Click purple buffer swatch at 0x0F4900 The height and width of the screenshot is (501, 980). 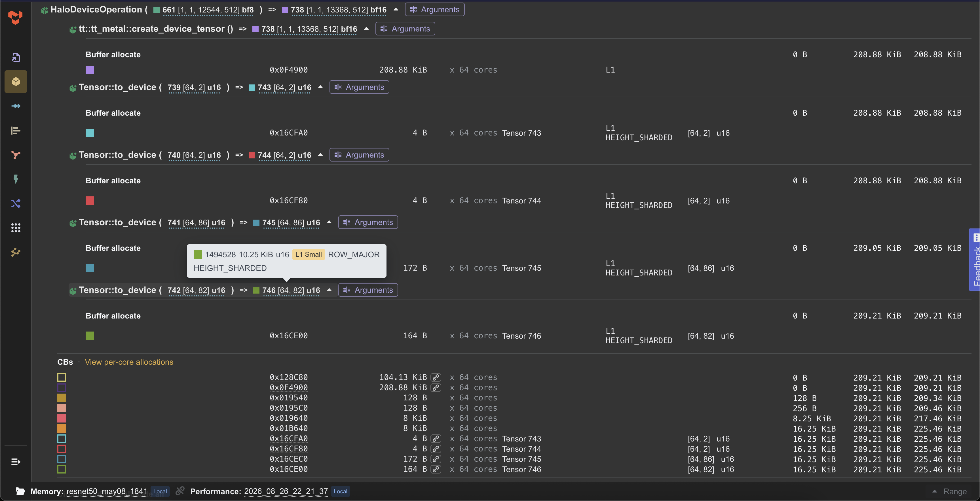90,70
